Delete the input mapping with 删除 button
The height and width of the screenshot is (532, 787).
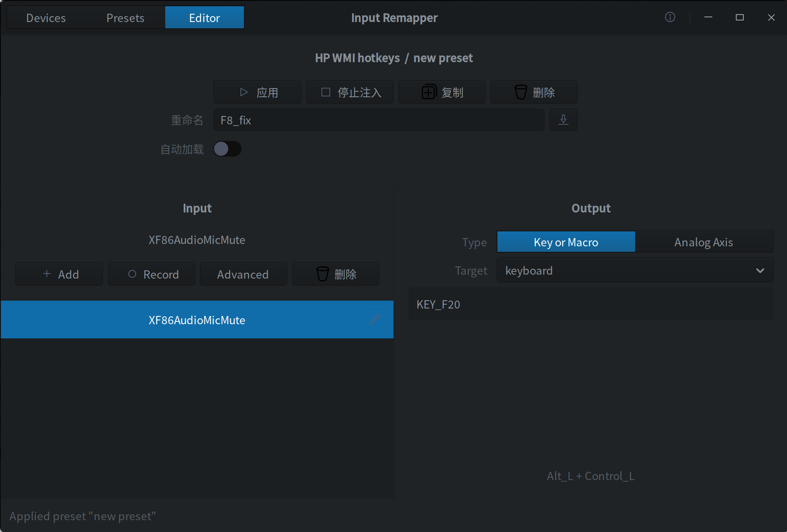tap(336, 274)
